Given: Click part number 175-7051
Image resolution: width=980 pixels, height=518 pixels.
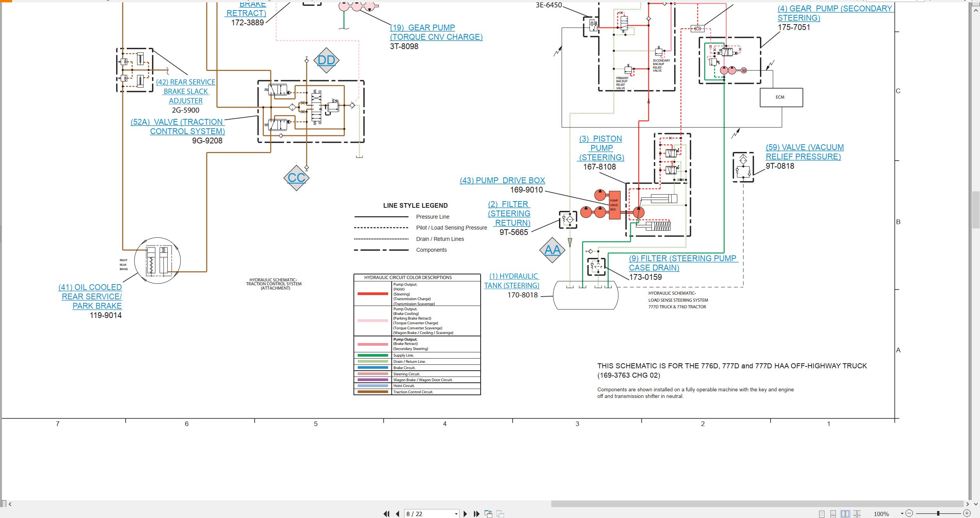Looking at the screenshot, I should coord(794,27).
